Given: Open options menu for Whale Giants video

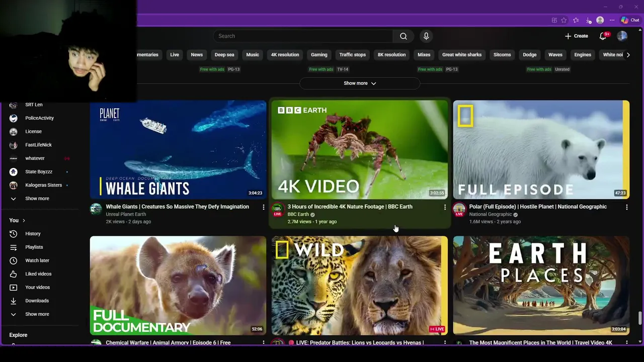Looking at the screenshot, I should coord(263,207).
